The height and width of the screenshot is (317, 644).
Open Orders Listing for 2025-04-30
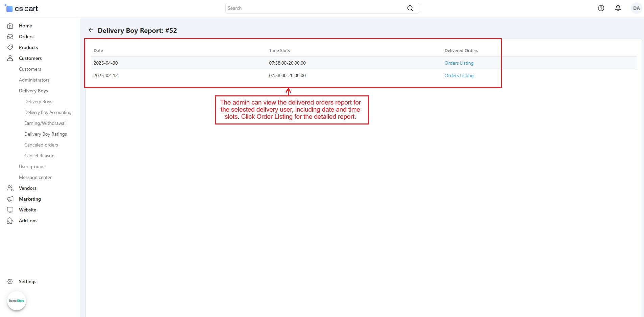tap(459, 63)
